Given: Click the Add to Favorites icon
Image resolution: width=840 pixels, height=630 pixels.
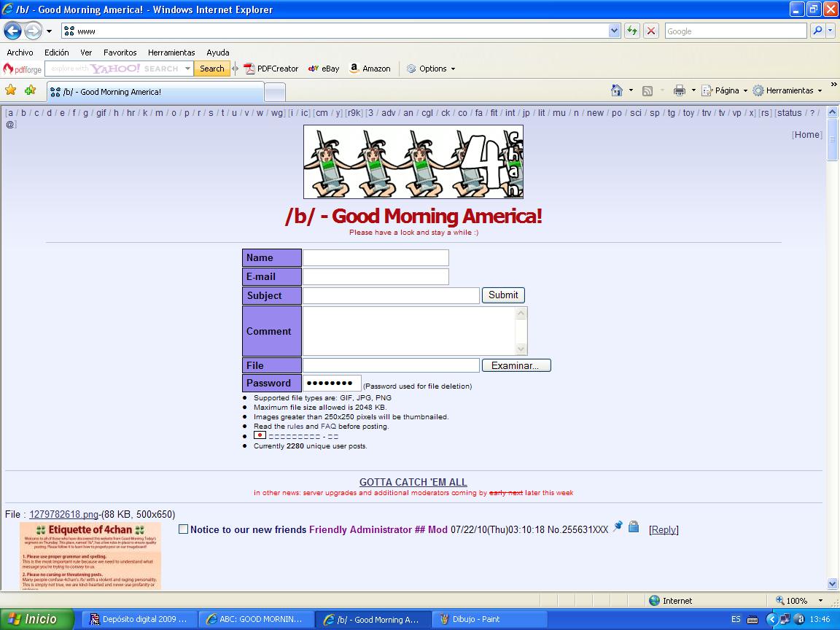Looking at the screenshot, I should point(30,90).
